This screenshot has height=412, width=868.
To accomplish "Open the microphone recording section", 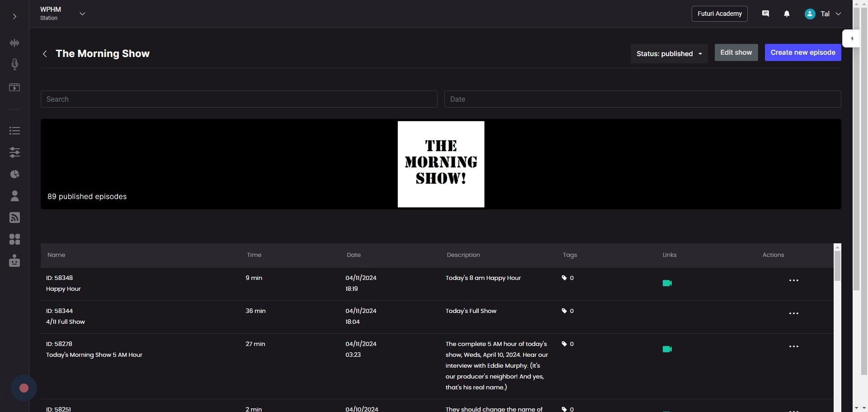I will click(14, 64).
